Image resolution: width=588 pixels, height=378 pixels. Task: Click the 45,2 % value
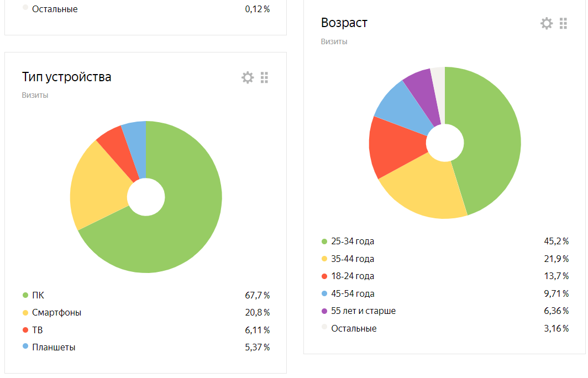[x=556, y=241]
